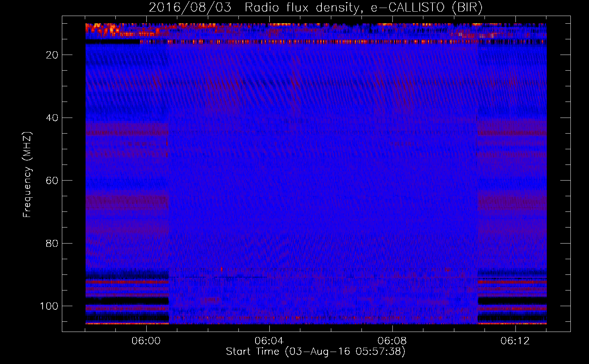This screenshot has width=589, height=364.
Task: Select the '80' frequency tick label
Action: click(52, 244)
